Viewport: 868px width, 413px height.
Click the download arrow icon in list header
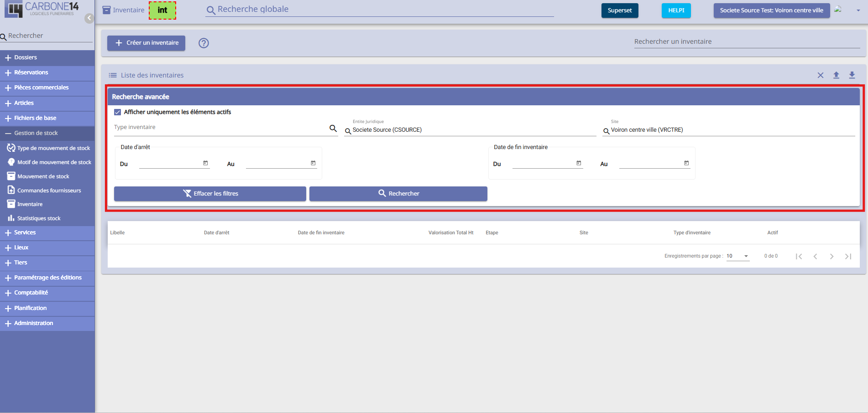tap(852, 75)
